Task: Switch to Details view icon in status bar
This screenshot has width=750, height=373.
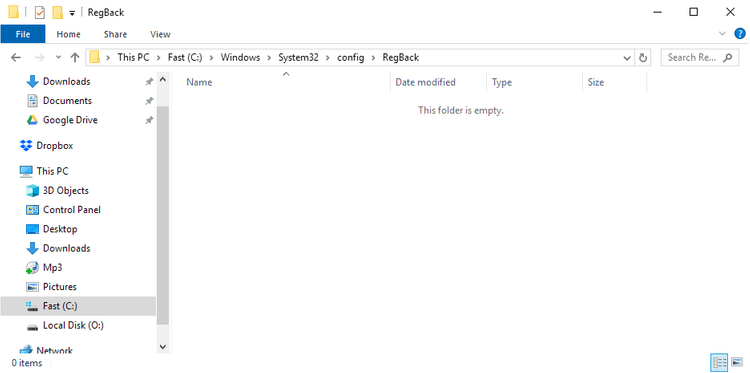Action: point(719,362)
